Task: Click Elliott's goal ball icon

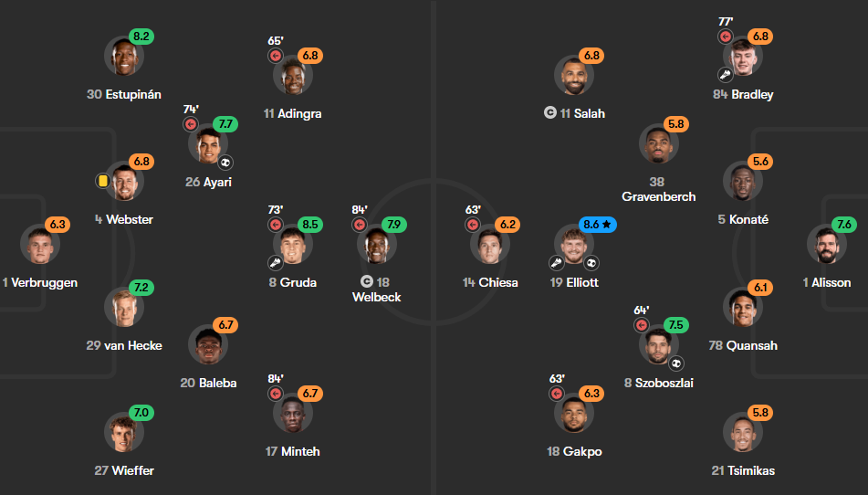Action: [x=591, y=263]
